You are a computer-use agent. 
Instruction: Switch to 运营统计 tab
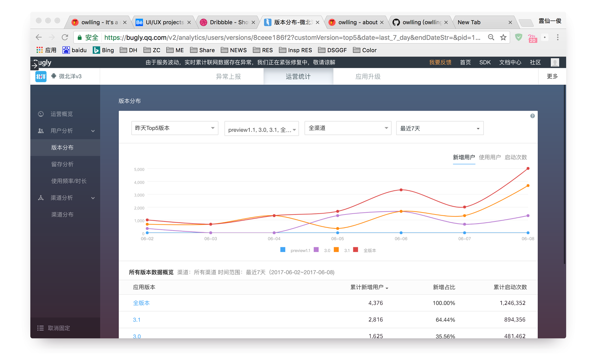[x=298, y=76]
